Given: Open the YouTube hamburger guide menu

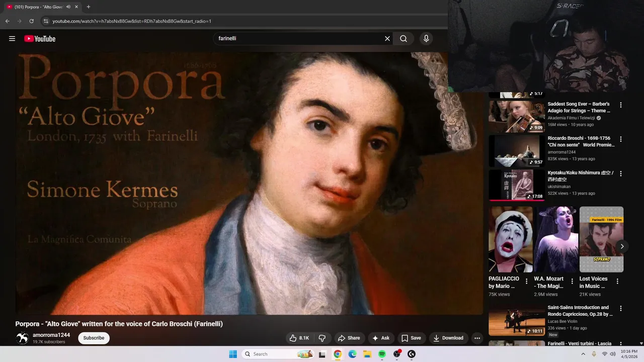Looking at the screenshot, I should tap(12, 39).
